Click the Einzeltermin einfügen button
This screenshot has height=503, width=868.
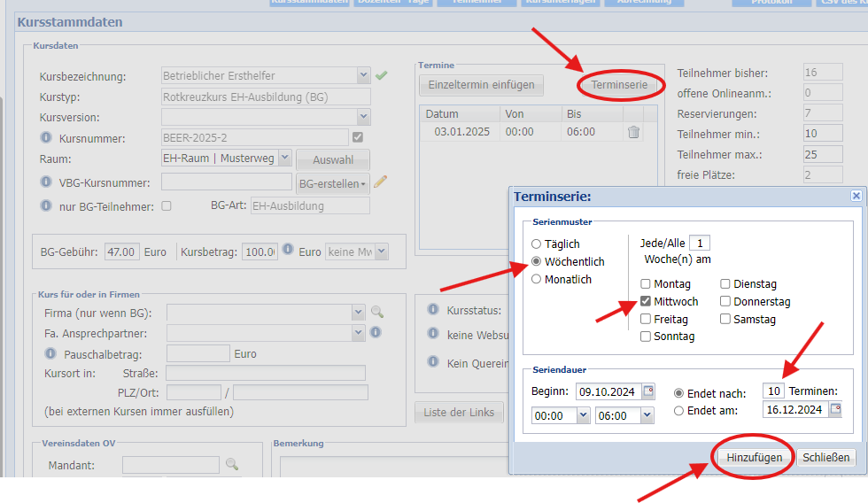click(x=481, y=85)
